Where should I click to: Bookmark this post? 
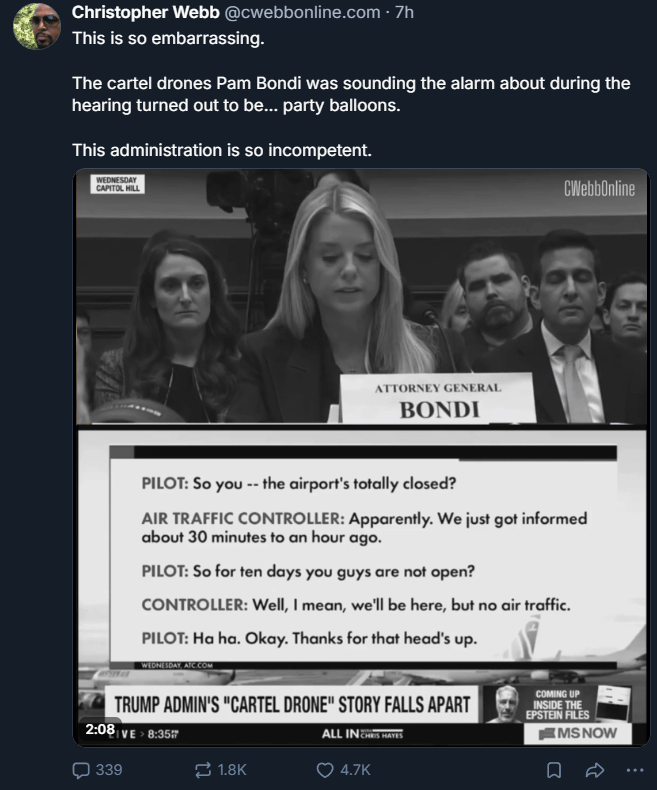554,770
